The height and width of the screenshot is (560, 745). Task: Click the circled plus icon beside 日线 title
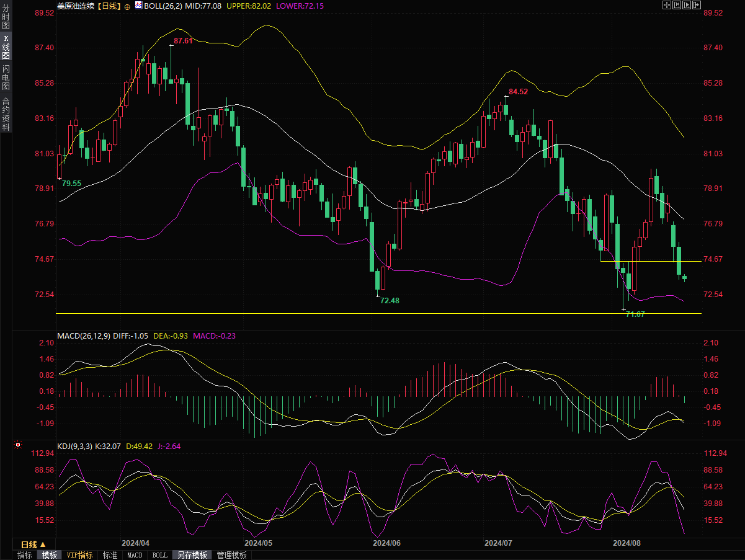[x=127, y=6]
